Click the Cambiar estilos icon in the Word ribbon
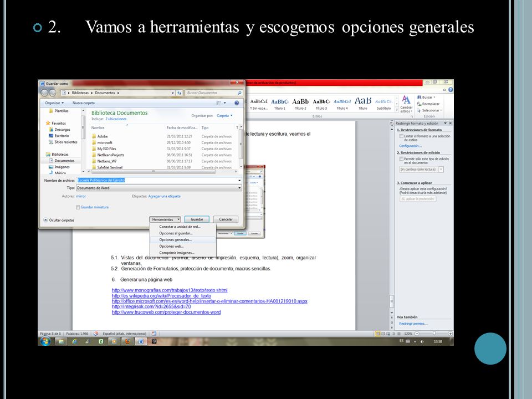 [x=406, y=100]
